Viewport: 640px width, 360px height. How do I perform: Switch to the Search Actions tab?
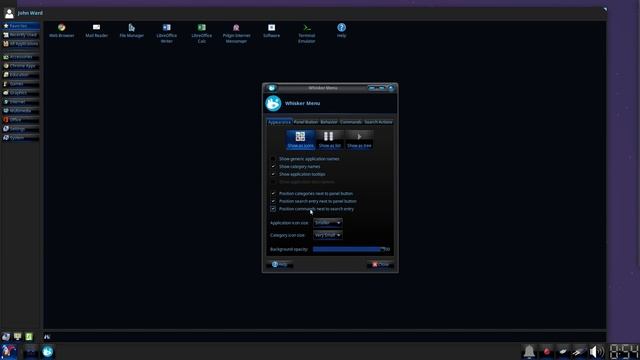click(x=378, y=122)
